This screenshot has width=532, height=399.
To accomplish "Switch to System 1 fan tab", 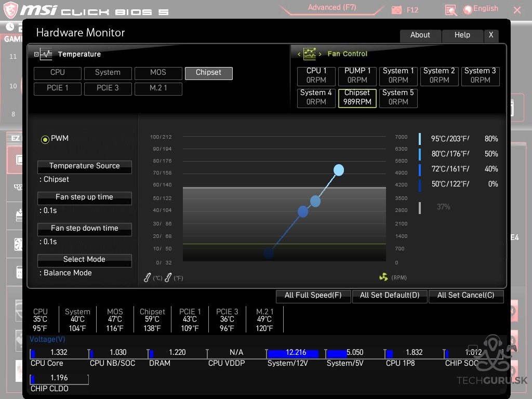I will [398, 76].
